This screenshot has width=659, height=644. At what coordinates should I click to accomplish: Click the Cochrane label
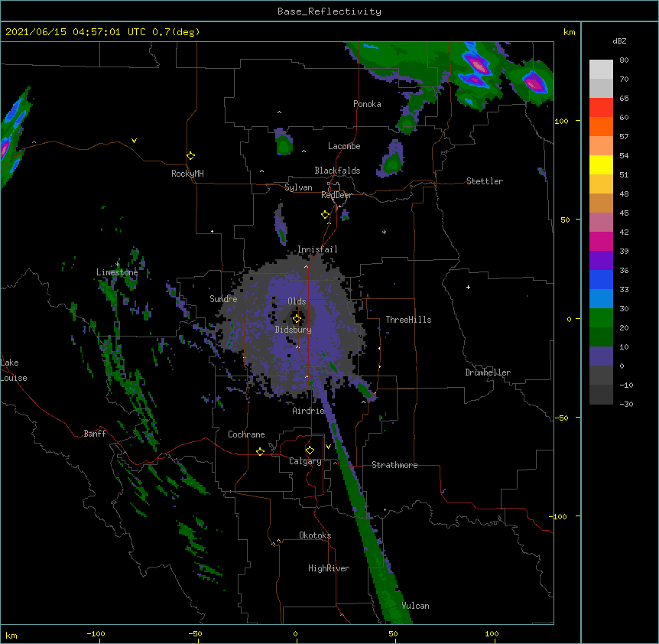click(x=246, y=434)
